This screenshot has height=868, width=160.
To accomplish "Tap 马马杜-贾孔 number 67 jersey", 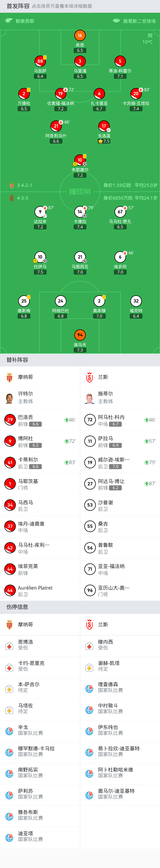I will click(120, 212).
